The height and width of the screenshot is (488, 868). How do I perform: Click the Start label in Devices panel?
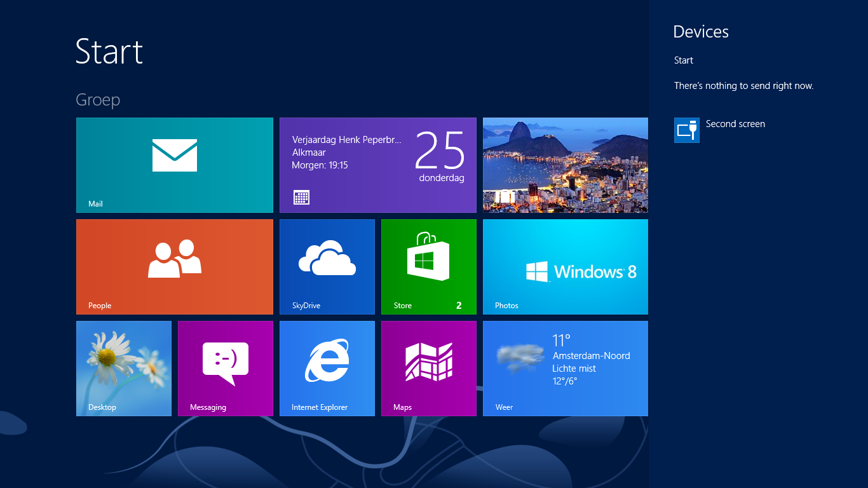684,60
